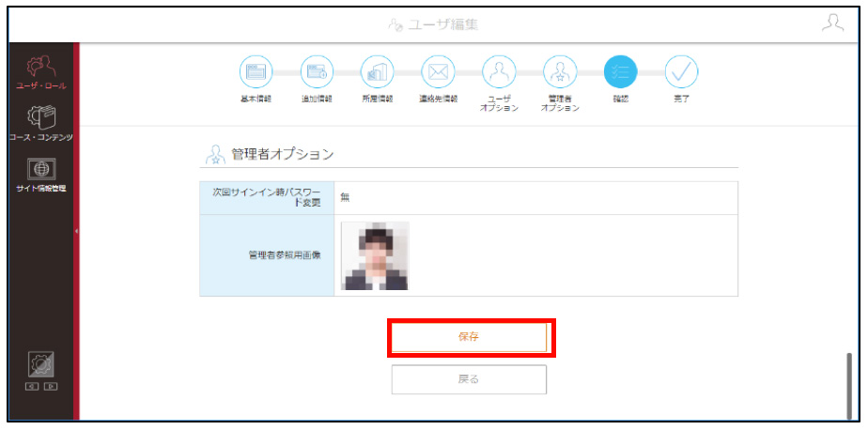
Task: Click the settings gear icon in sidebar
Action: pyautogui.click(x=41, y=364)
